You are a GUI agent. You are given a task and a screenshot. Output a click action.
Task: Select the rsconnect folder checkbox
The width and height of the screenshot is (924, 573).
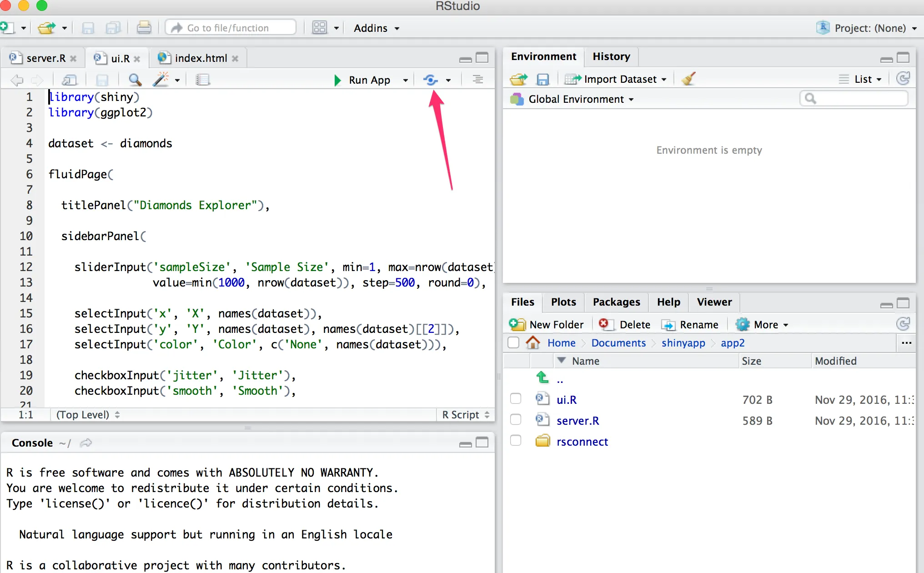[x=516, y=441]
